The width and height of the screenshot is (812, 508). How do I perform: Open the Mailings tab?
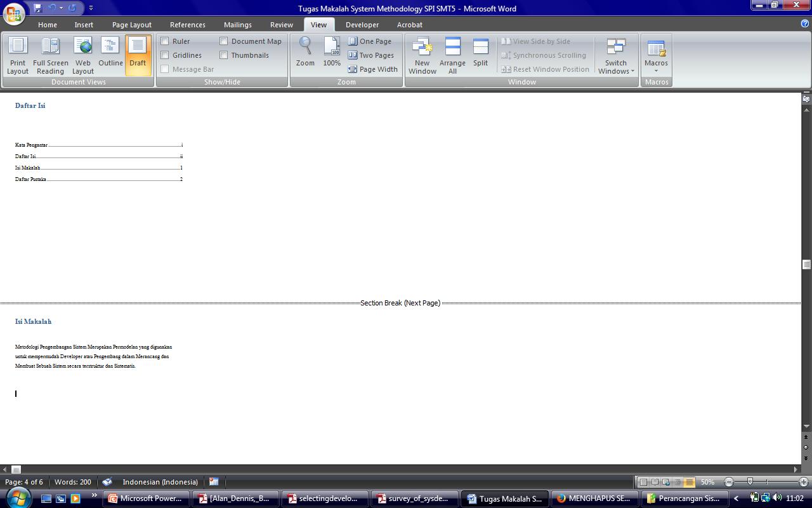(x=238, y=25)
